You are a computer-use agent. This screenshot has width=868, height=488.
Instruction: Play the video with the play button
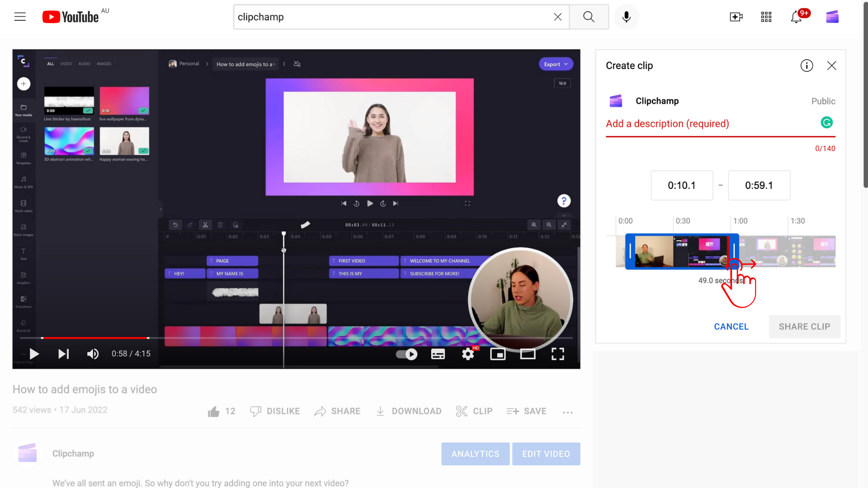pos(34,354)
